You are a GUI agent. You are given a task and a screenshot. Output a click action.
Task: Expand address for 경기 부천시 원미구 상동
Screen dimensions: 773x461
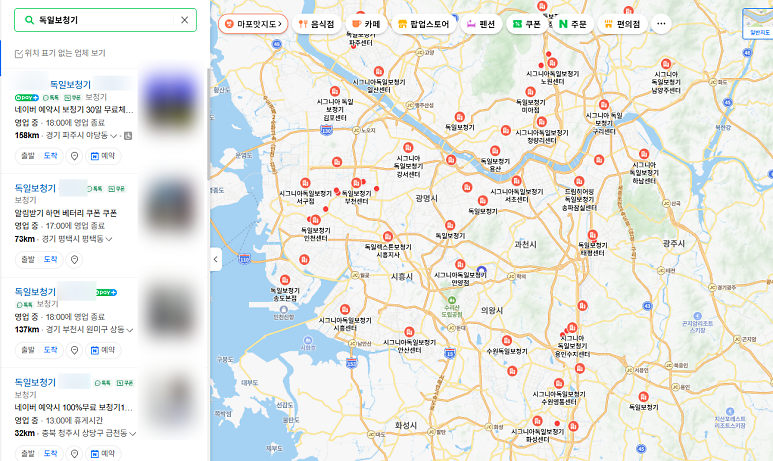(x=130, y=330)
